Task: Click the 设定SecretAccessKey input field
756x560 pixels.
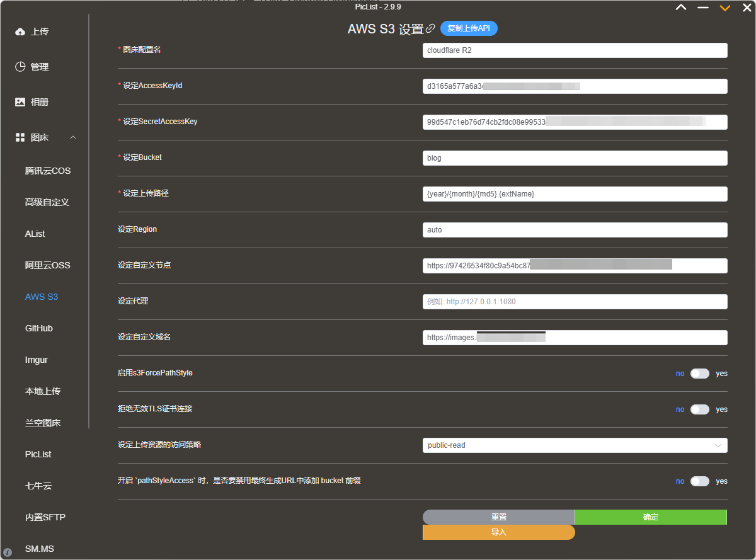Action: tap(575, 122)
